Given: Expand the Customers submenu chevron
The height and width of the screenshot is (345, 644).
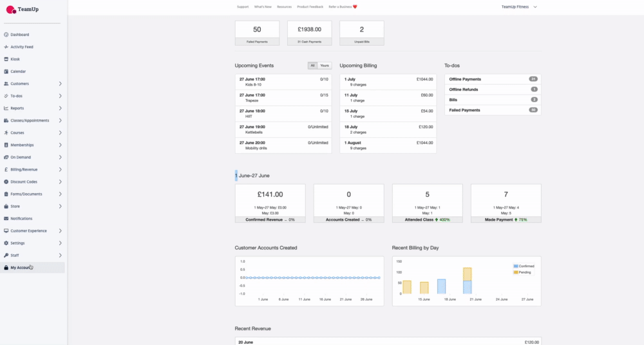Looking at the screenshot, I should tap(60, 84).
